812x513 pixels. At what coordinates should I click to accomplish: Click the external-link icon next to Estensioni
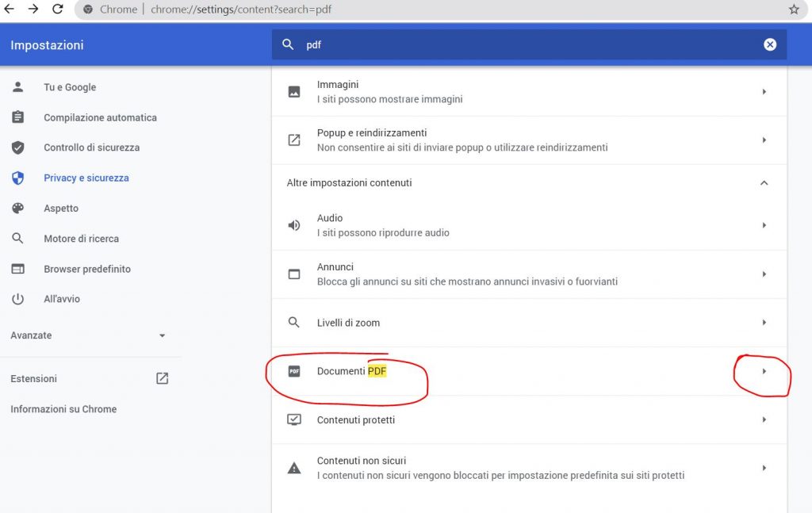pos(161,378)
